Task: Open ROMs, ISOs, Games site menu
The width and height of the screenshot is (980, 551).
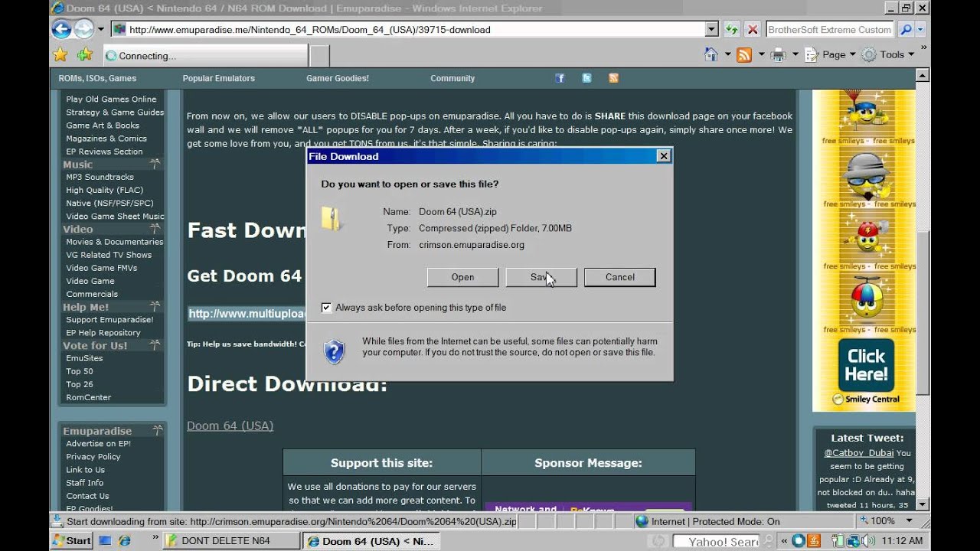Action: click(97, 78)
